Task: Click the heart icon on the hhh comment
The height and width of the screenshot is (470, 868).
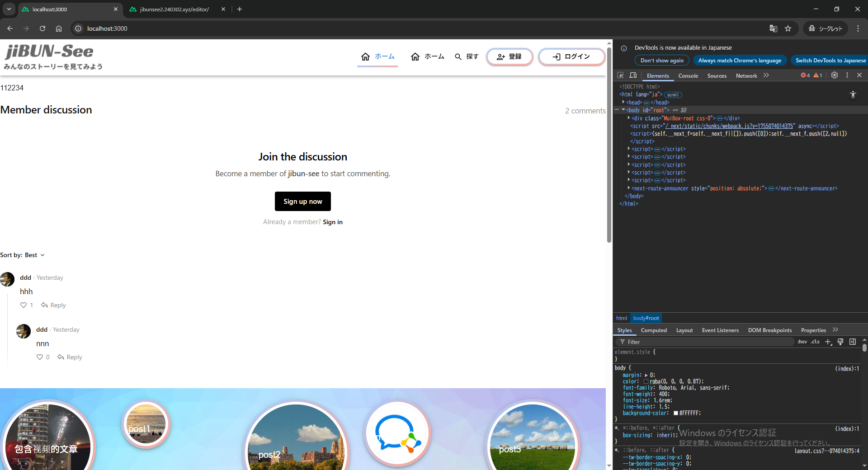Action: (24, 305)
